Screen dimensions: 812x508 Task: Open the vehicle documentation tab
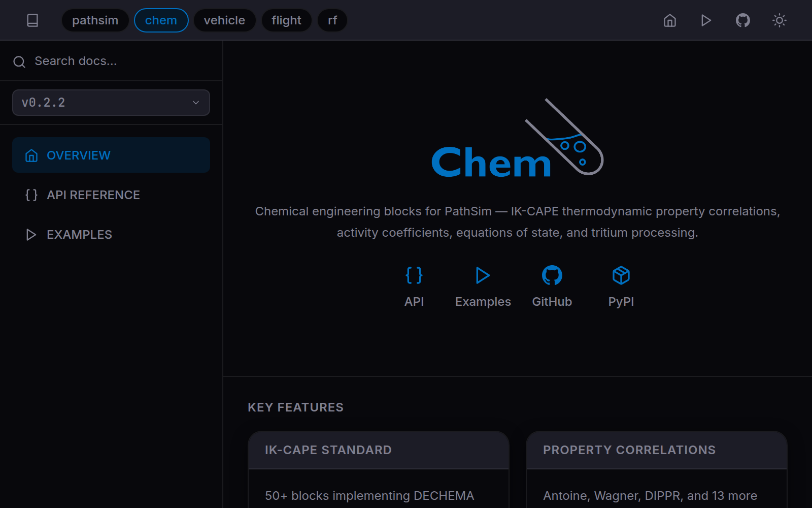[224, 20]
